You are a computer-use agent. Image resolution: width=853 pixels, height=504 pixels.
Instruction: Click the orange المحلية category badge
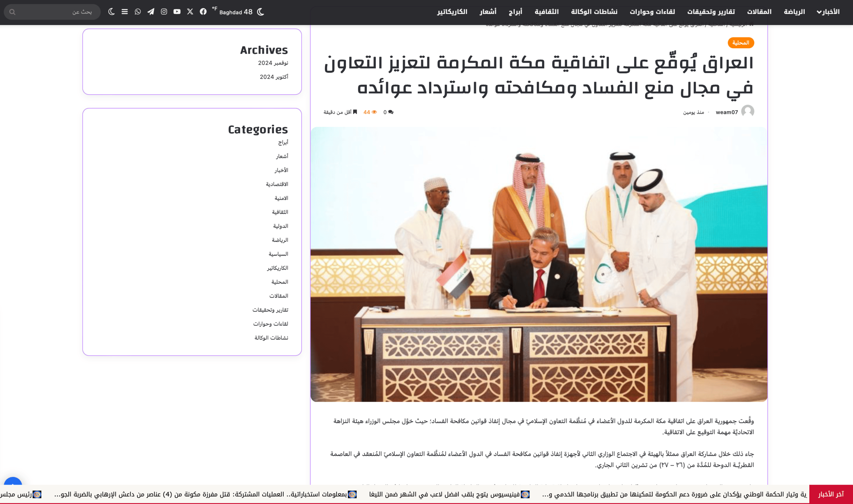tap(740, 43)
